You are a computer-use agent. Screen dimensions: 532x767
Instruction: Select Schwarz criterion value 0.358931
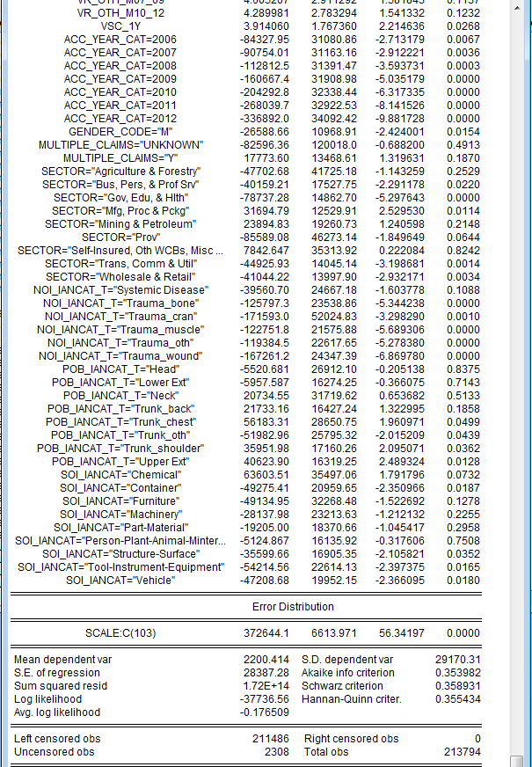(x=457, y=686)
